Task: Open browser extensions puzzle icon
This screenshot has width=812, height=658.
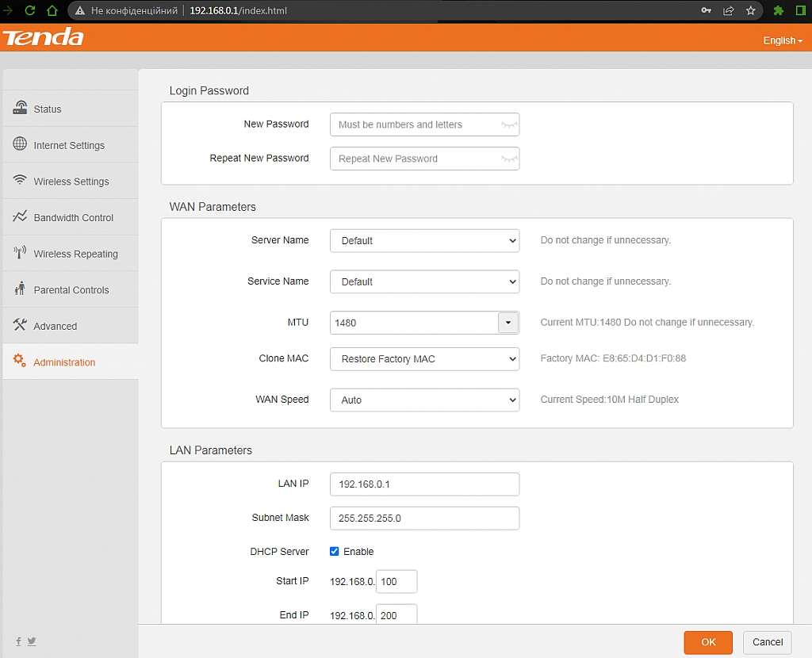Action: click(778, 10)
